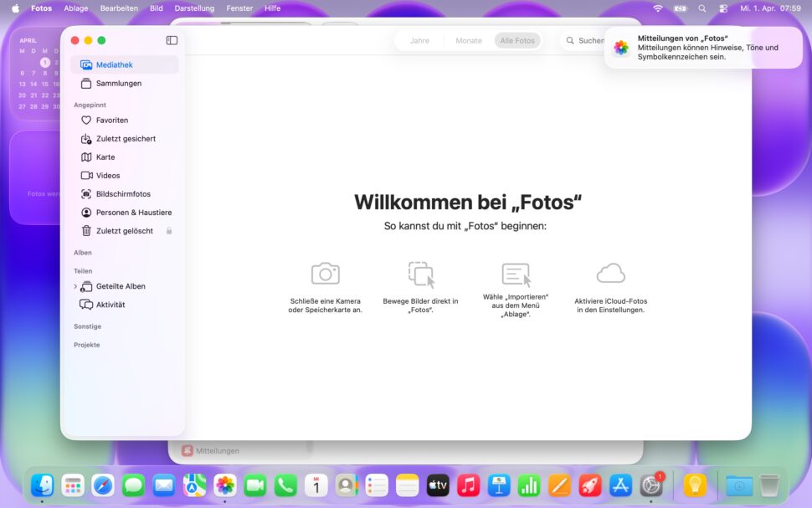
Task: Expand the Geteilte Alben disclosure
Action: [77, 285]
